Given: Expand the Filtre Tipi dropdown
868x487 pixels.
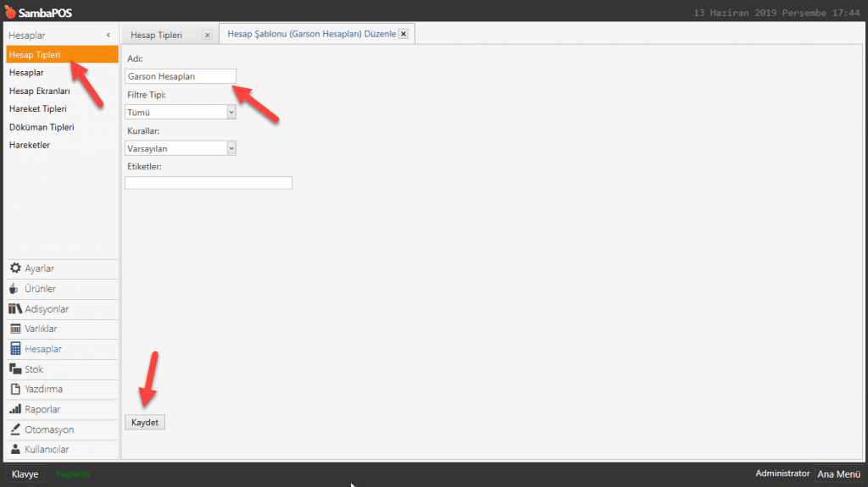Looking at the screenshot, I should (x=231, y=112).
